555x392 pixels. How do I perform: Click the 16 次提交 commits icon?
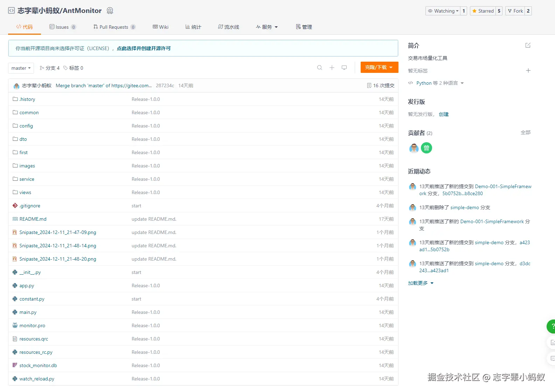click(369, 85)
